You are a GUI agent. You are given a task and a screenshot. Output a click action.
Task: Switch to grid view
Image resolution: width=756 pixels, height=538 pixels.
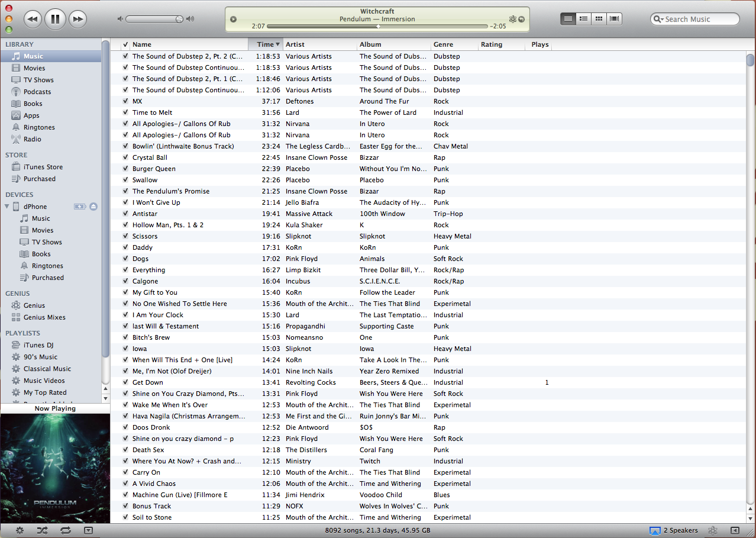[x=599, y=19]
